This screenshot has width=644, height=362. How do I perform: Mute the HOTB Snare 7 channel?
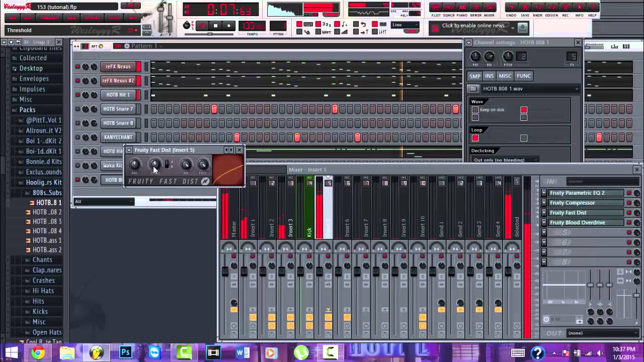click(x=77, y=109)
